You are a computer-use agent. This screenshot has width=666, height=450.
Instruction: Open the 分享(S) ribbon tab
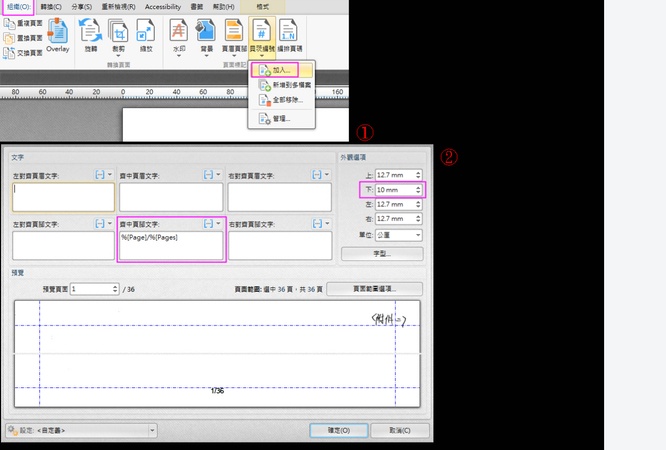pos(82,7)
